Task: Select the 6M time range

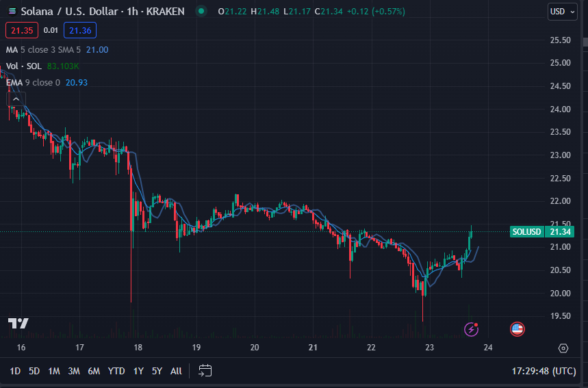Action: point(94,371)
